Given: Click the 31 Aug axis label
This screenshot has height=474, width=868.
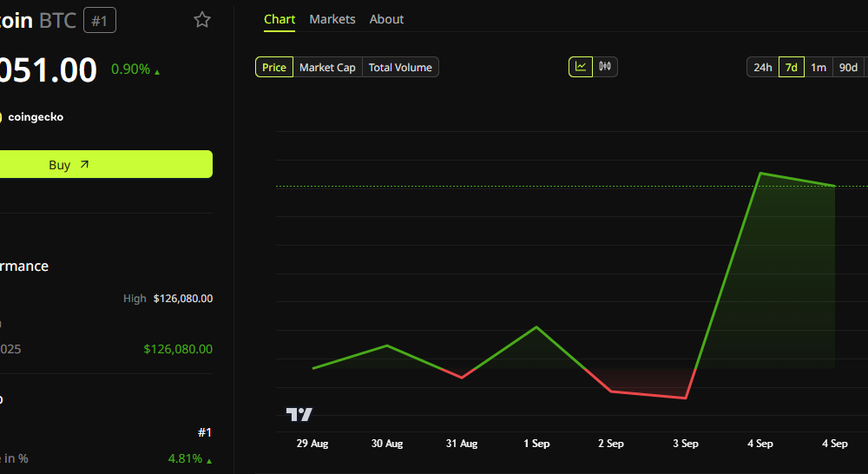Looking at the screenshot, I should tap(462, 444).
